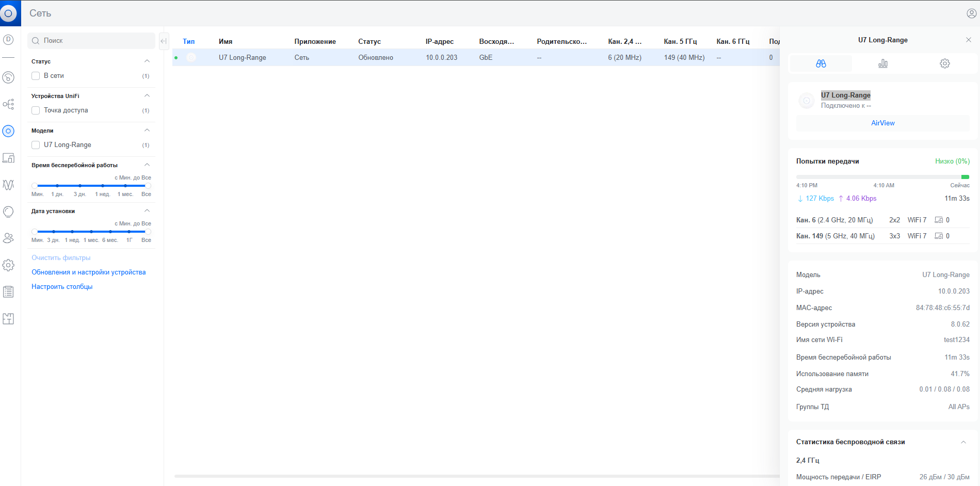The height and width of the screenshot is (486, 980).
Task: Click the user account icon at top right
Action: (971, 13)
